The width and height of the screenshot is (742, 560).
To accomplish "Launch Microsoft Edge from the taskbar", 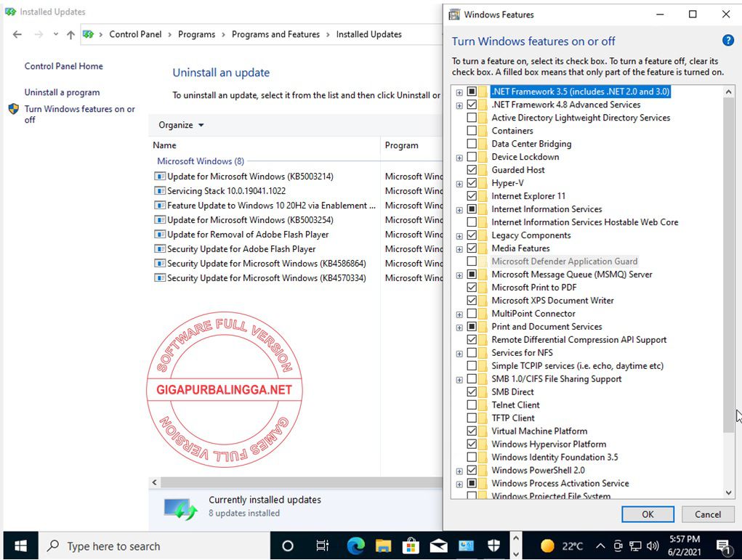I will [355, 546].
